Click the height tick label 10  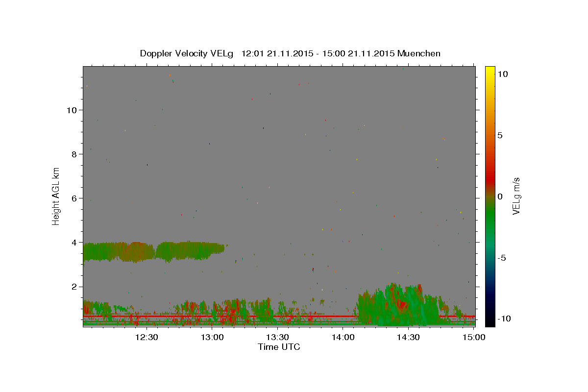72,110
